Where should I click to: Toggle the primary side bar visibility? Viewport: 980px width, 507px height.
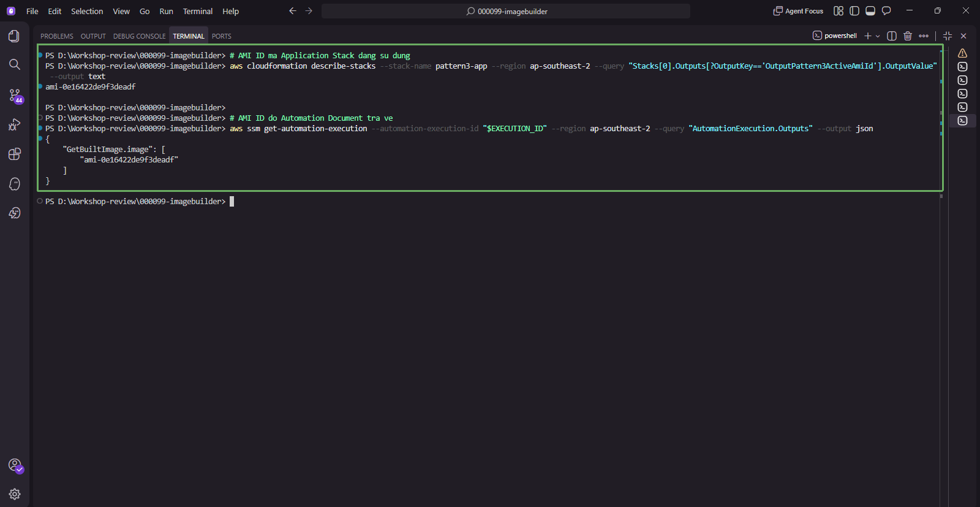coord(854,11)
